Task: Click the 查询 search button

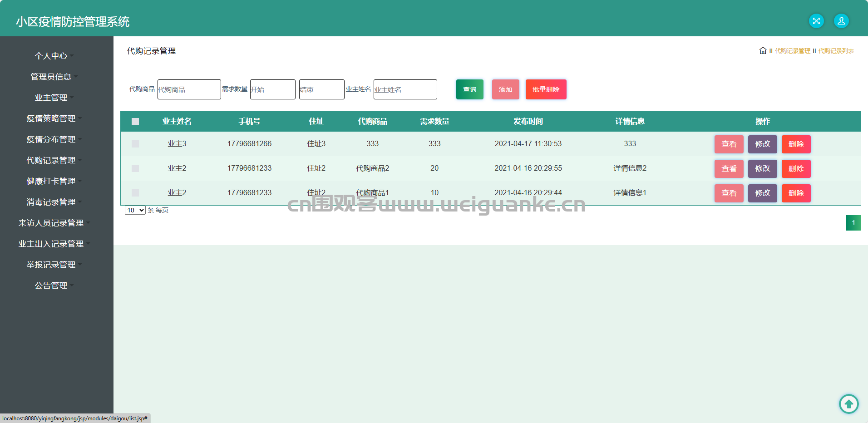Action: (470, 89)
